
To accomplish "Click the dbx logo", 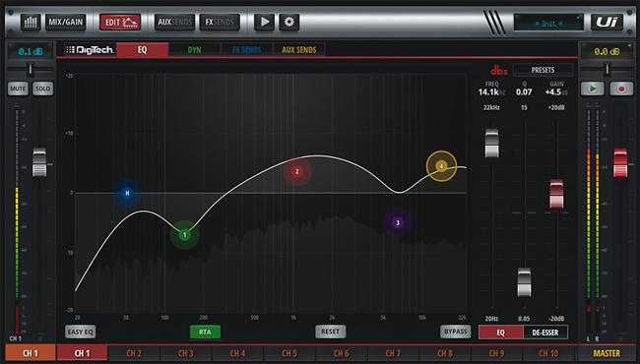I will 499,71.
